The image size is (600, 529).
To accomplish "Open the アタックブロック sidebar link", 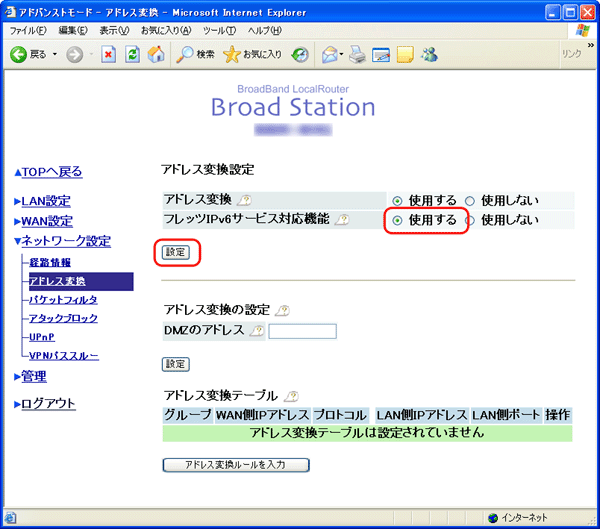I will tap(63, 318).
